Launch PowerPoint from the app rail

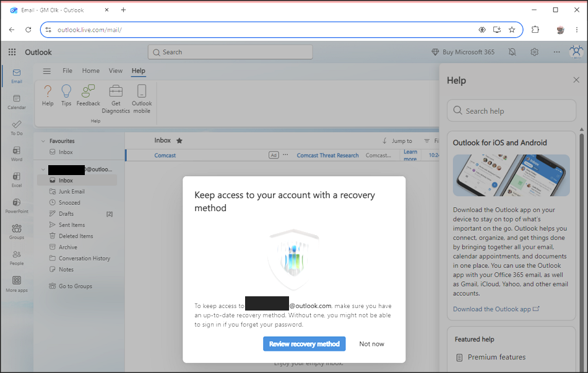17,206
